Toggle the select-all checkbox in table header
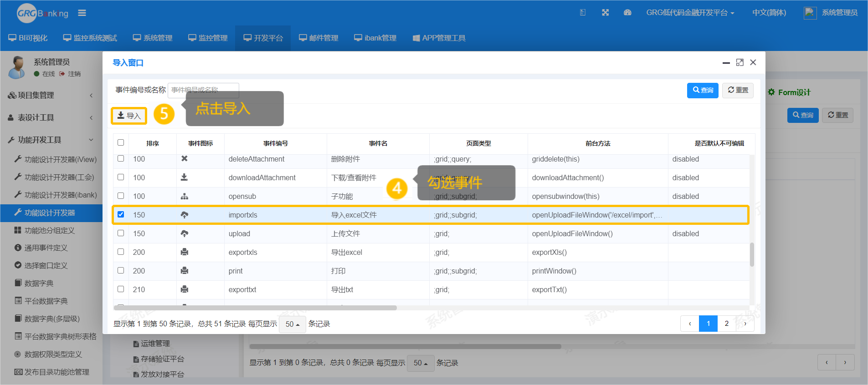Screen dimensions: 868x385 pos(121,142)
